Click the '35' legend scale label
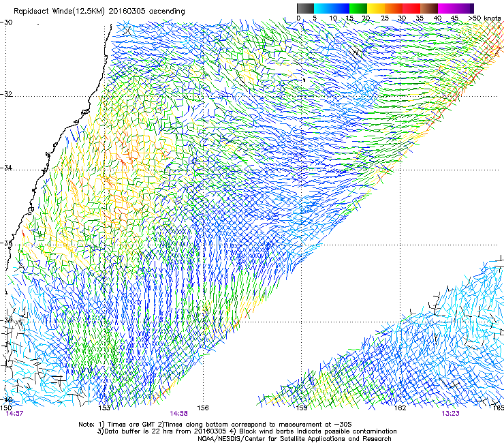This screenshot has height=443, width=504. 420,18
